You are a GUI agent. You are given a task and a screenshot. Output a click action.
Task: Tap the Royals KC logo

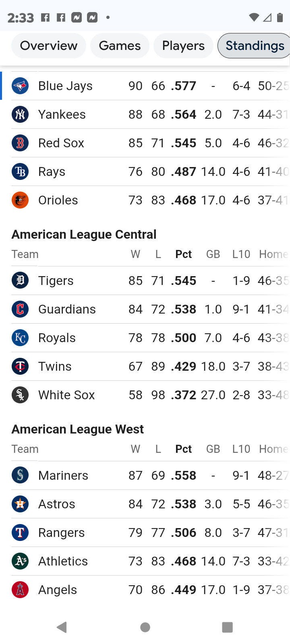tap(20, 338)
